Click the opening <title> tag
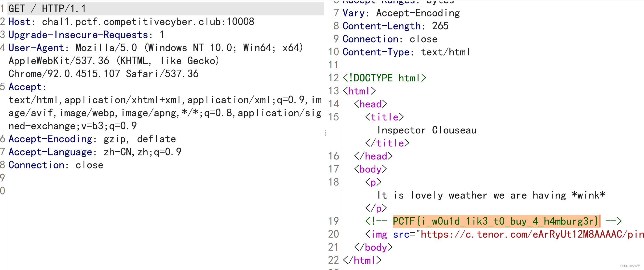Image resolution: width=644 pixels, height=270 pixels. (384, 117)
